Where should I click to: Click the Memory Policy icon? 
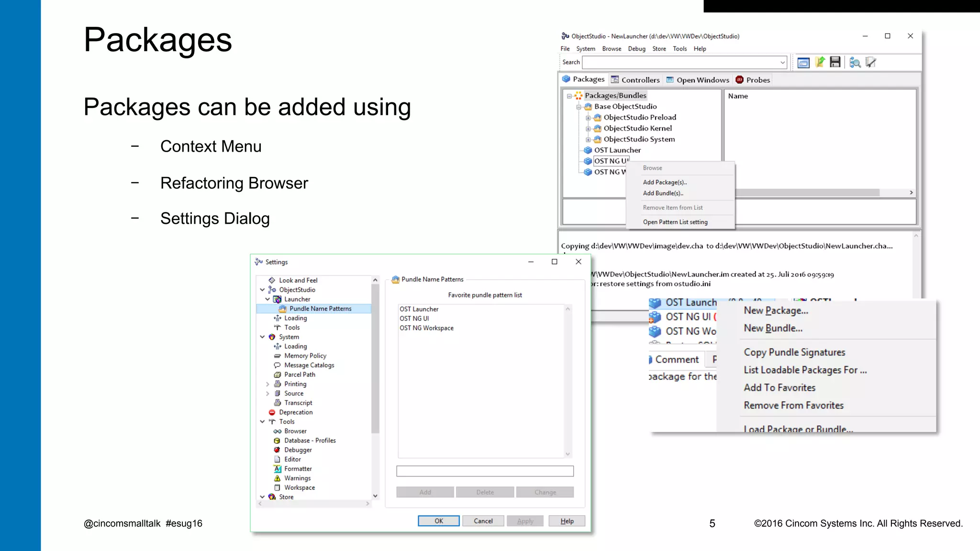(x=277, y=356)
